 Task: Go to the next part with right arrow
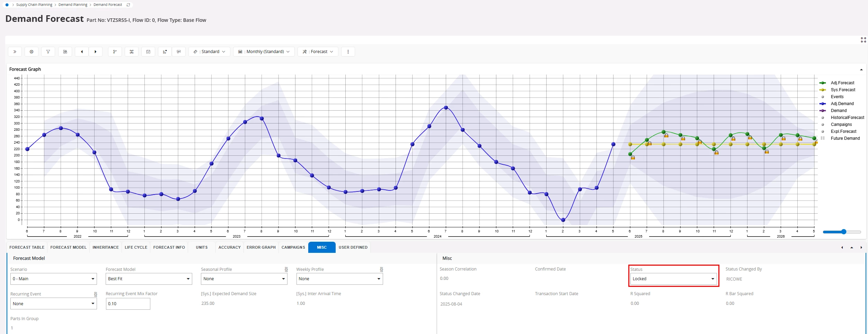[96, 52]
